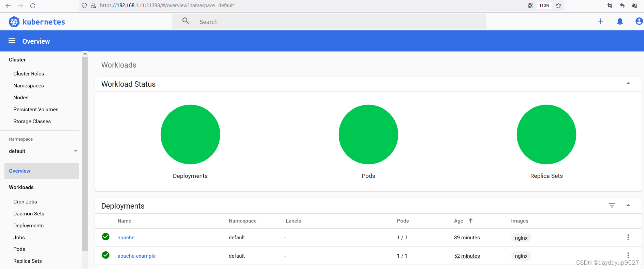Reload the page with refresh icon
The height and width of the screenshot is (269, 644).
tap(33, 5)
